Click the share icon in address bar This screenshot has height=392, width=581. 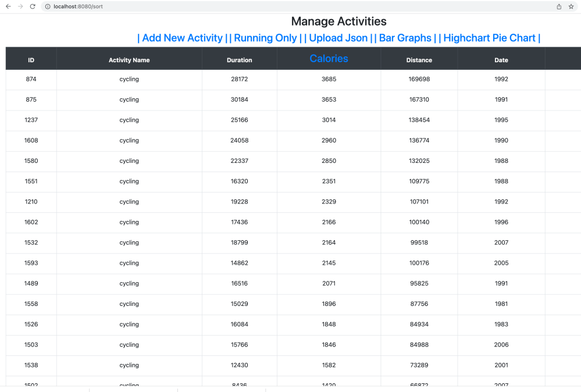(x=559, y=6)
